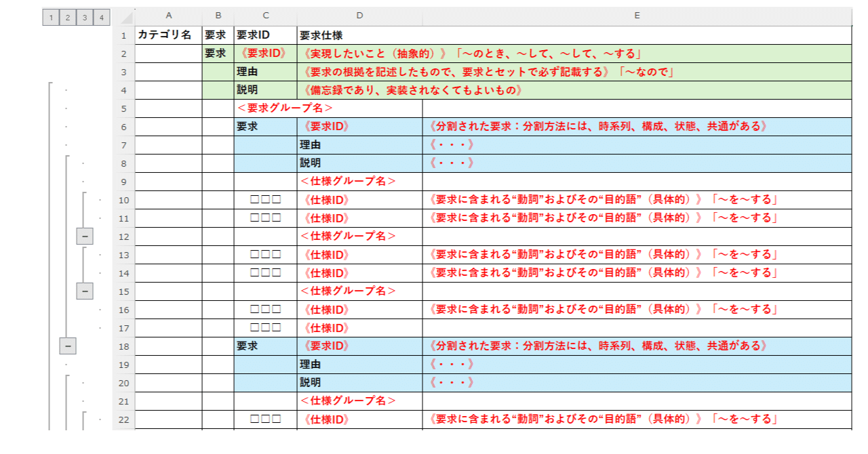Click the 《要求ID》 cell in row 18

pyautogui.click(x=359, y=346)
